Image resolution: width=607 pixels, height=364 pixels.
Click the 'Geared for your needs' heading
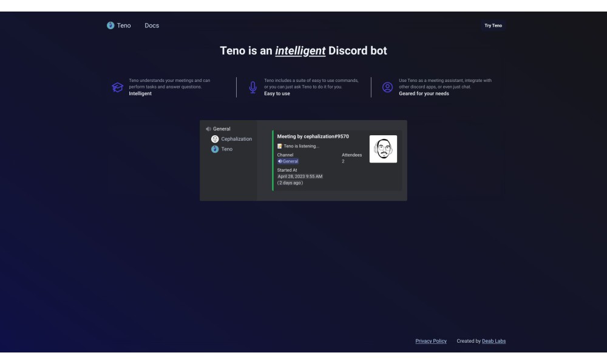point(424,93)
